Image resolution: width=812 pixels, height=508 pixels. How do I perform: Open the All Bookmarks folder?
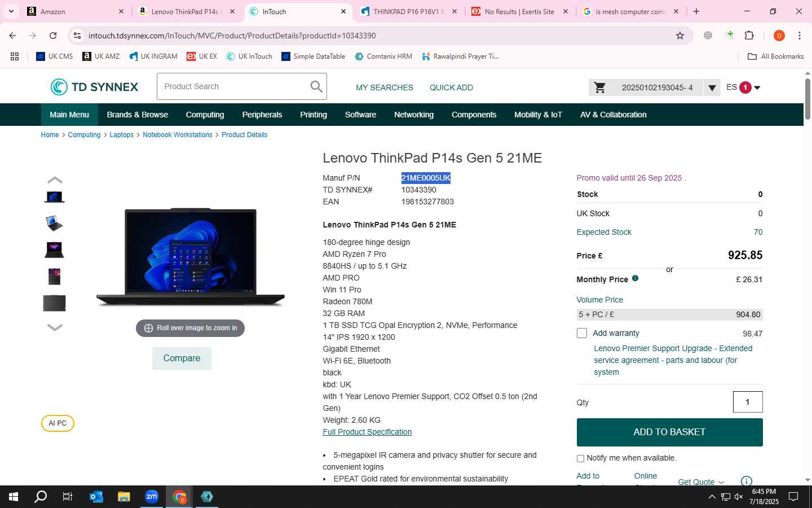775,56
